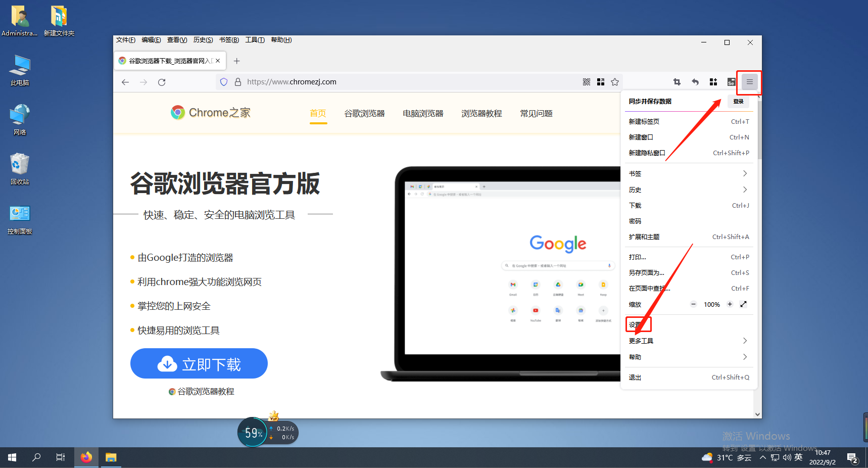Choose 新建标签页 from the menu
This screenshot has width=868, height=468.
point(689,121)
